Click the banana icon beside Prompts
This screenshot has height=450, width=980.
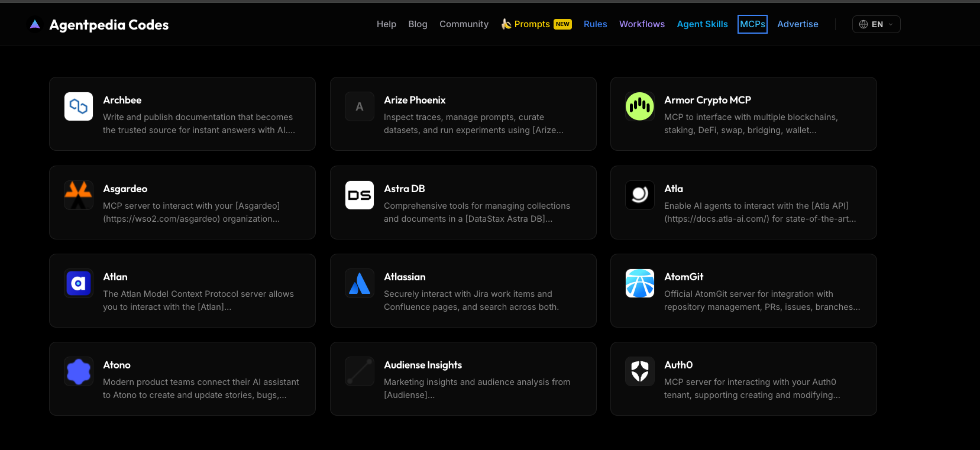click(x=506, y=24)
